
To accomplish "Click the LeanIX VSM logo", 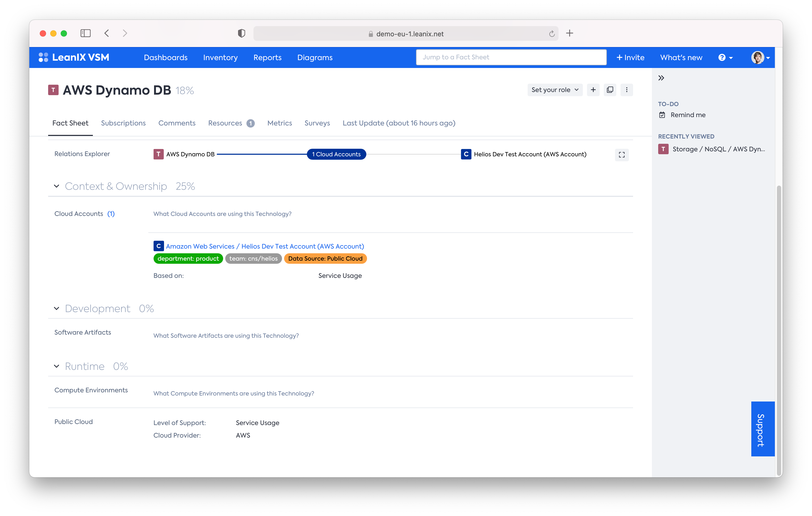I will pos(74,57).
